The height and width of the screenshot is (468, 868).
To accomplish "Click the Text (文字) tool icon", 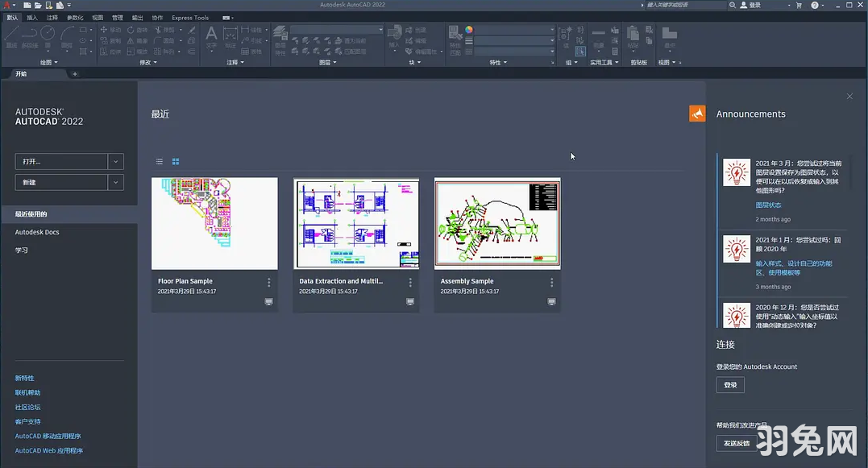I will point(211,35).
